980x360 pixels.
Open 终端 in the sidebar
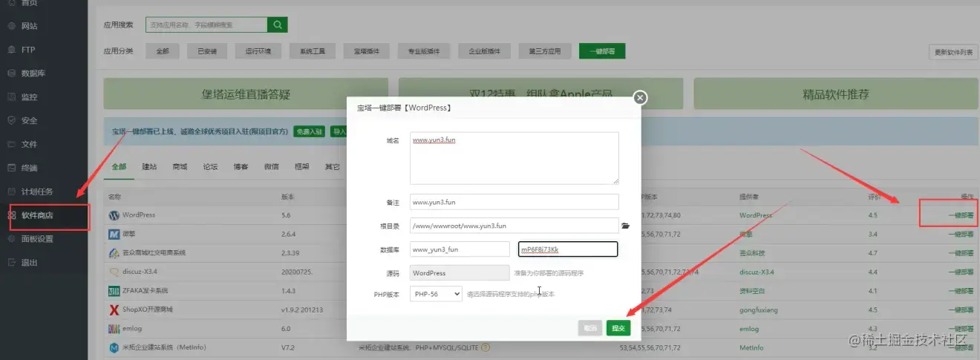click(x=30, y=168)
